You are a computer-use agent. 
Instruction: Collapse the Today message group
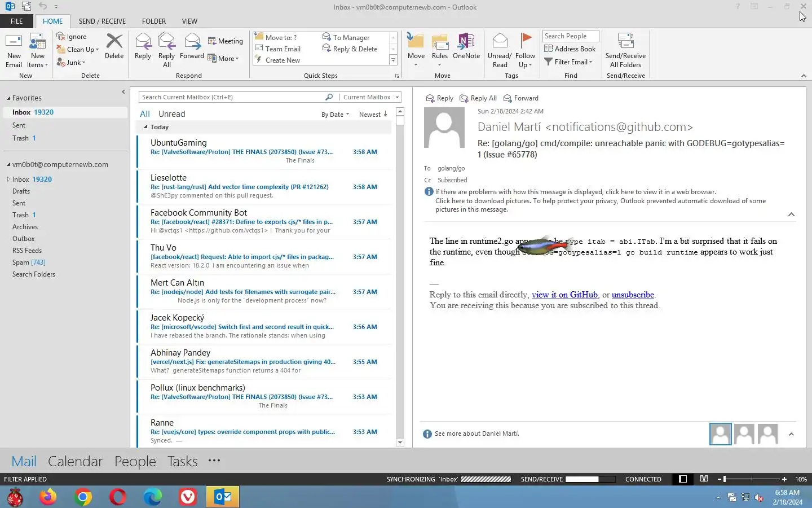click(x=145, y=128)
